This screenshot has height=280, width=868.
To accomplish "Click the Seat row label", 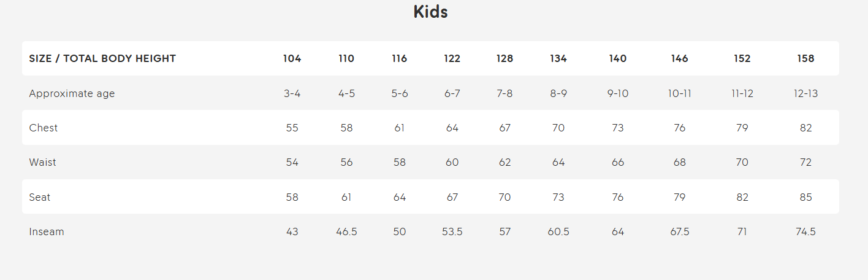I will pos(40,197).
